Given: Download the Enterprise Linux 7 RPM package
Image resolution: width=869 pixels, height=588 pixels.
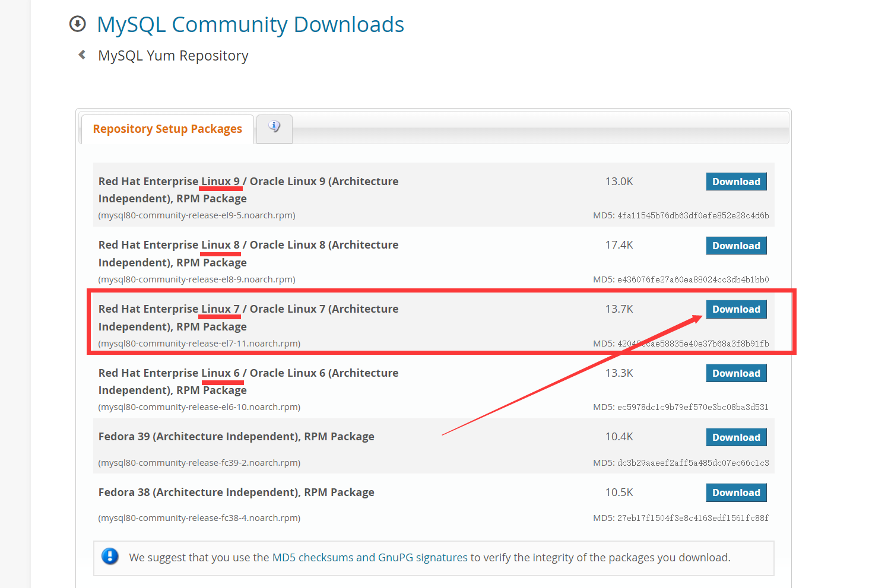Looking at the screenshot, I should (736, 309).
